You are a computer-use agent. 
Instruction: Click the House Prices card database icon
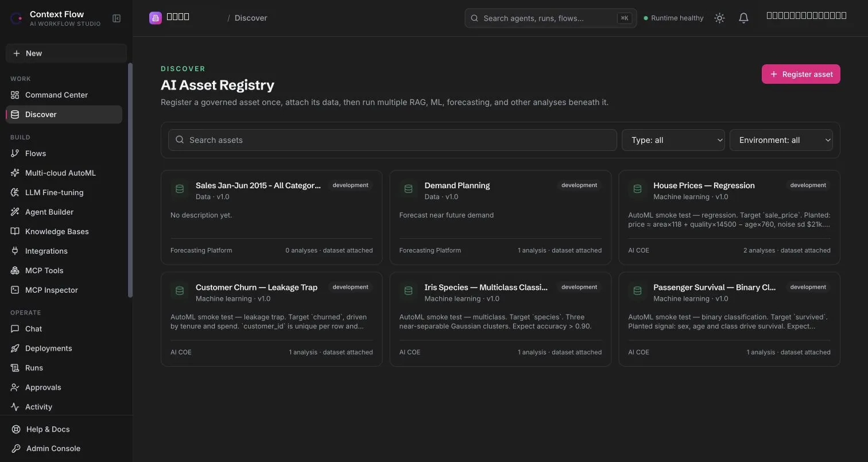(x=637, y=189)
